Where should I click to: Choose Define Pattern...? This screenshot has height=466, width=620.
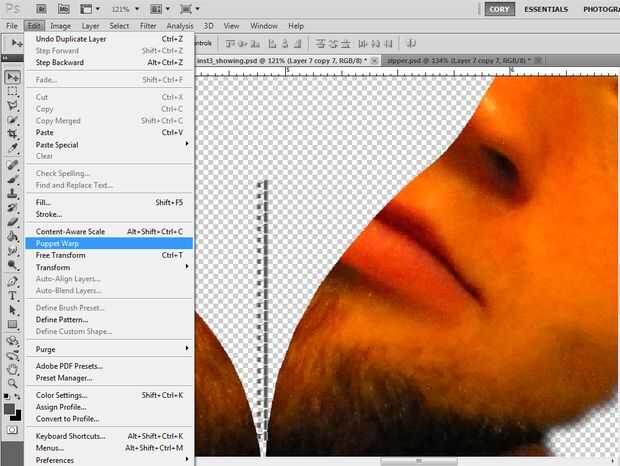click(x=109, y=319)
